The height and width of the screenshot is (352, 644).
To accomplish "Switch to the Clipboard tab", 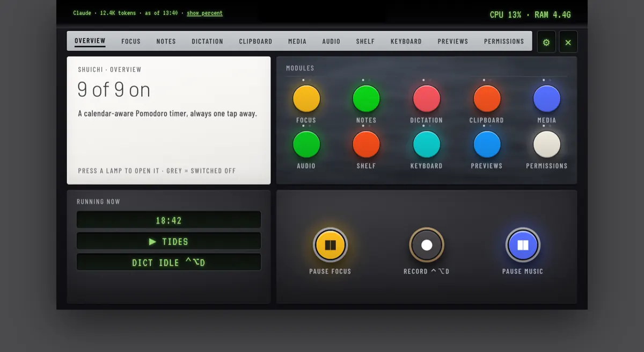I will pos(255,41).
